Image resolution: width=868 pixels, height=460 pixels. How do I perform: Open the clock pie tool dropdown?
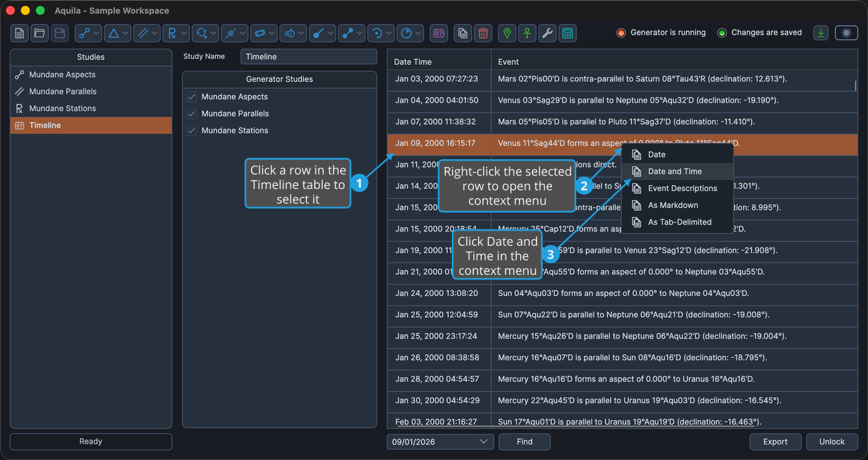click(x=418, y=33)
